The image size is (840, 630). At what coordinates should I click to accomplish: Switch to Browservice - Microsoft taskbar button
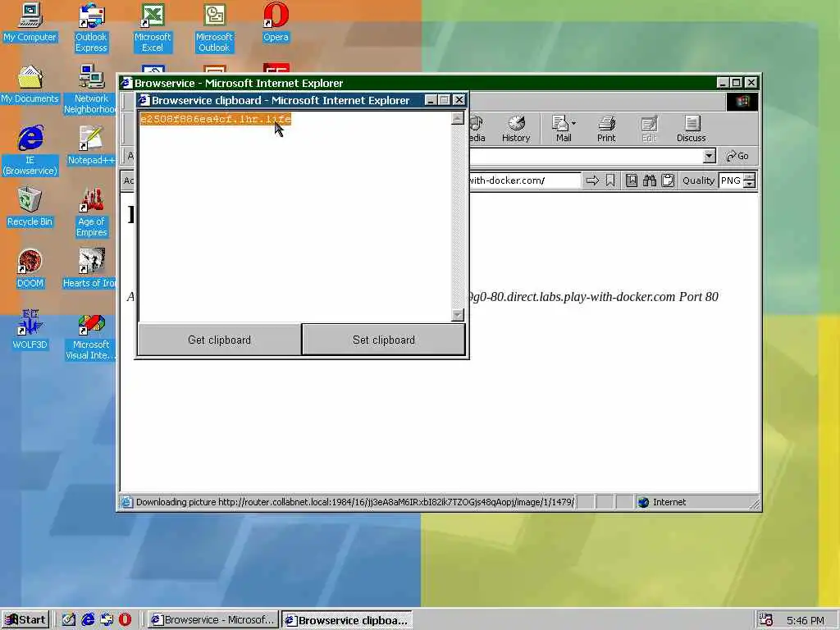(212, 620)
